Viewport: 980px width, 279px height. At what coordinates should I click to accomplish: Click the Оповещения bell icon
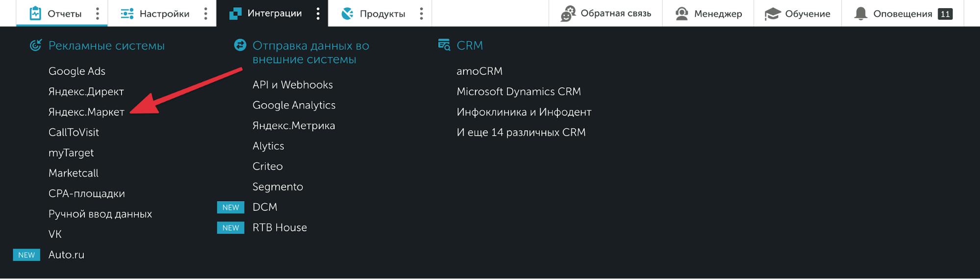tap(860, 14)
